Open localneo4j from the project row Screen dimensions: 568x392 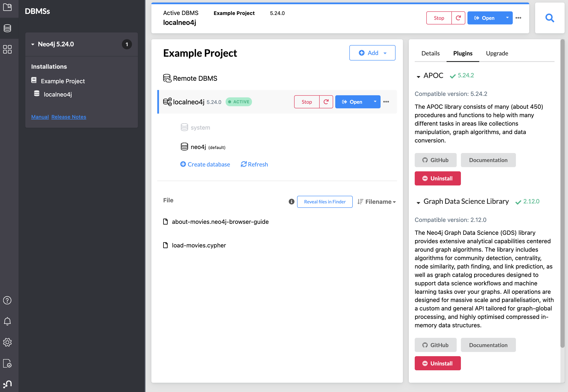pos(352,102)
